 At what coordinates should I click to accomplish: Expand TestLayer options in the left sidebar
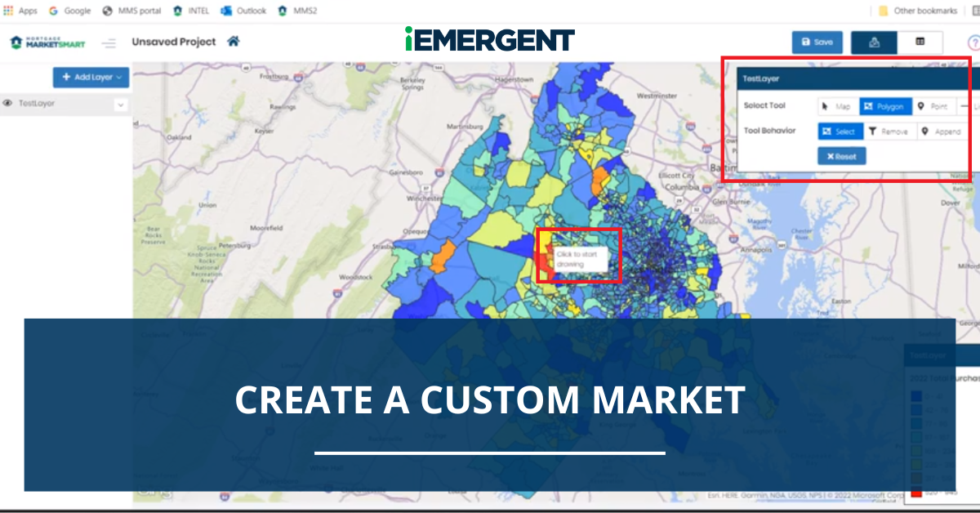(120, 104)
